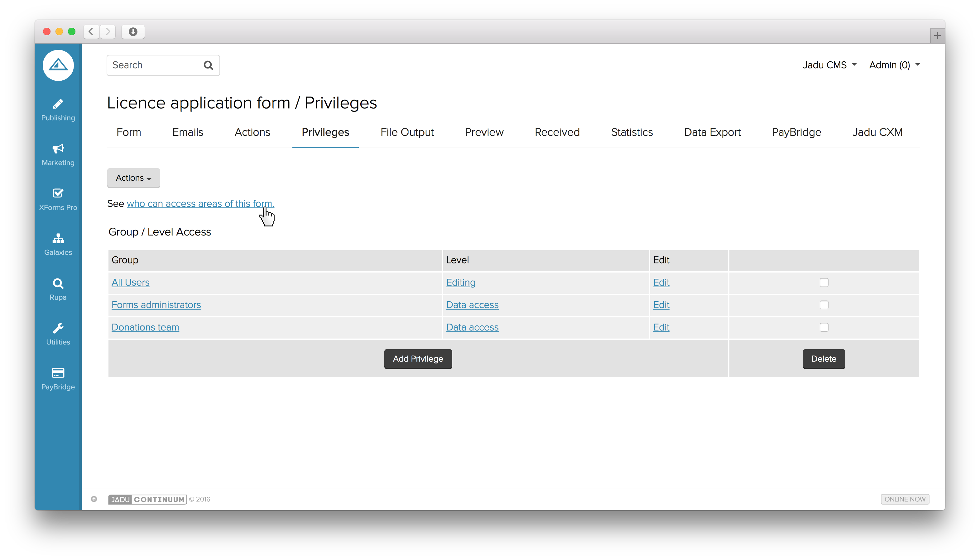
Task: Open Utilities wrench icon
Action: [x=58, y=328]
